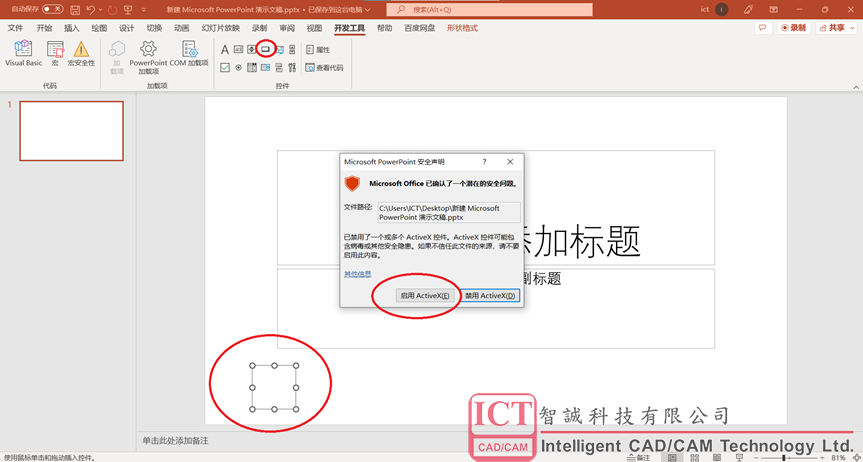
Task: Adjust the zoom slider handle
Action: point(784,458)
